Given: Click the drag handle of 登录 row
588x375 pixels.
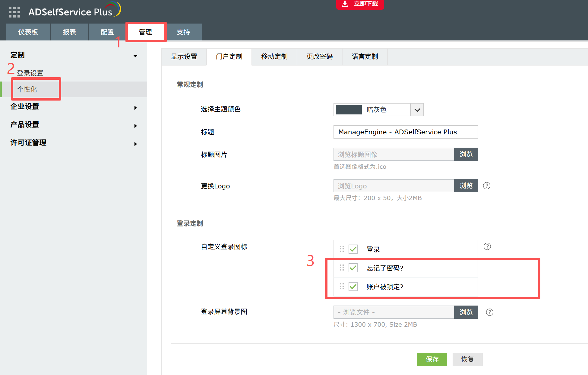Looking at the screenshot, I should (x=342, y=249).
